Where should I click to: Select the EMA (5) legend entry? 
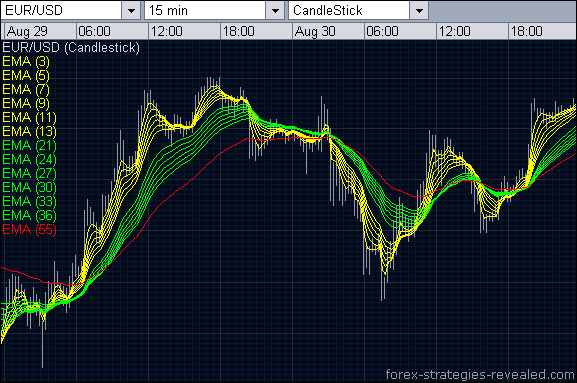[26, 75]
